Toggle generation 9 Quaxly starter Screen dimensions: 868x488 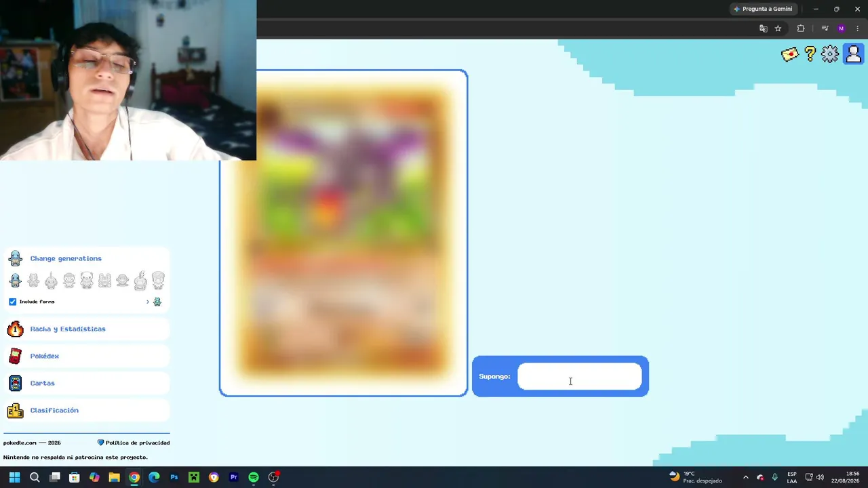click(x=158, y=280)
